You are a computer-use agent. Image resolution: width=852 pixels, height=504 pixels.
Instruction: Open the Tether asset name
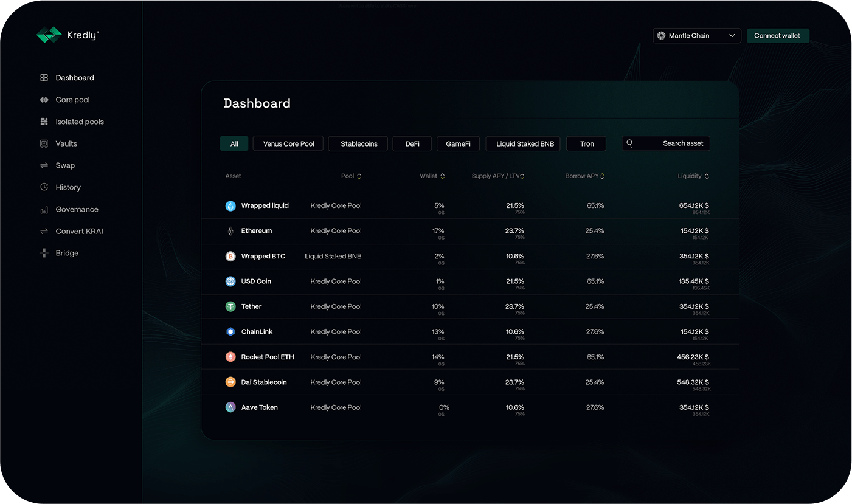pos(252,307)
